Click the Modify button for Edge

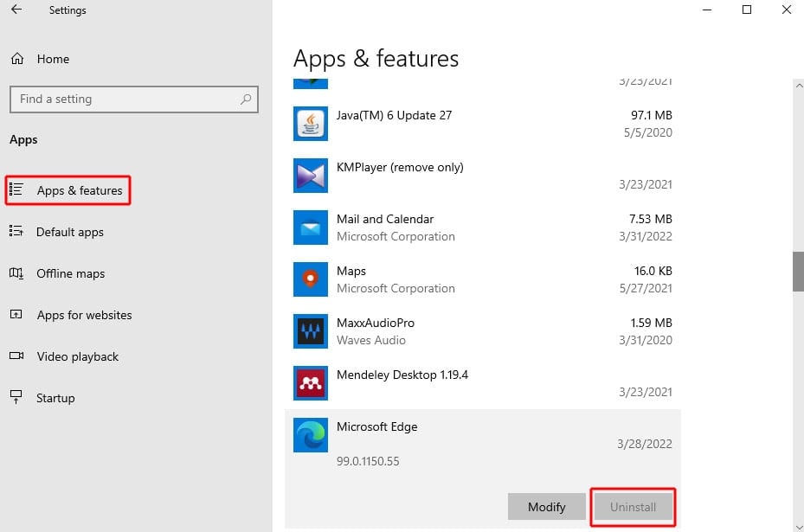pyautogui.click(x=547, y=507)
